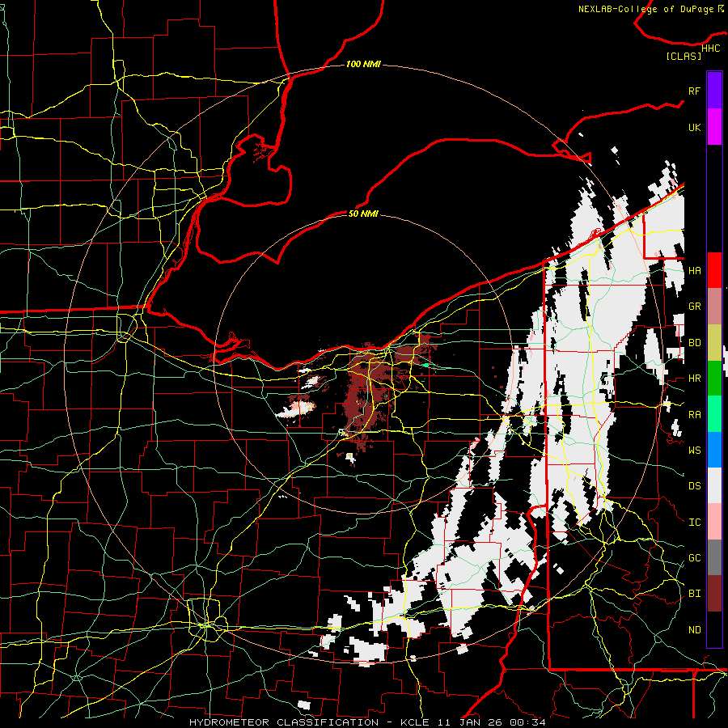The height and width of the screenshot is (728, 728).
Task: Click the RA light-green legend swatch
Action: point(714,414)
